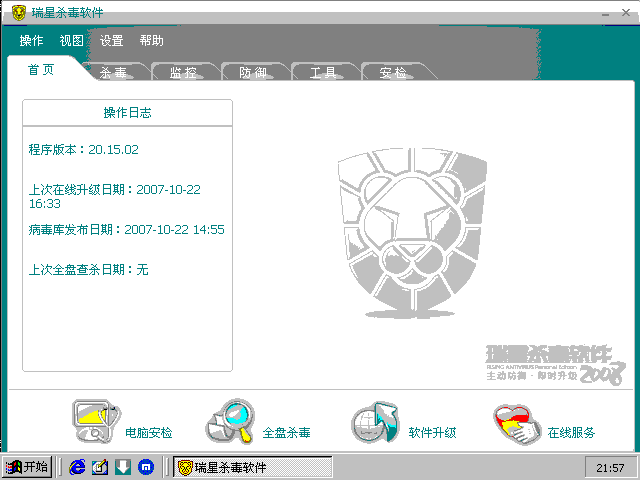Open the 操作 menu
The image size is (640, 480).
(x=31, y=40)
